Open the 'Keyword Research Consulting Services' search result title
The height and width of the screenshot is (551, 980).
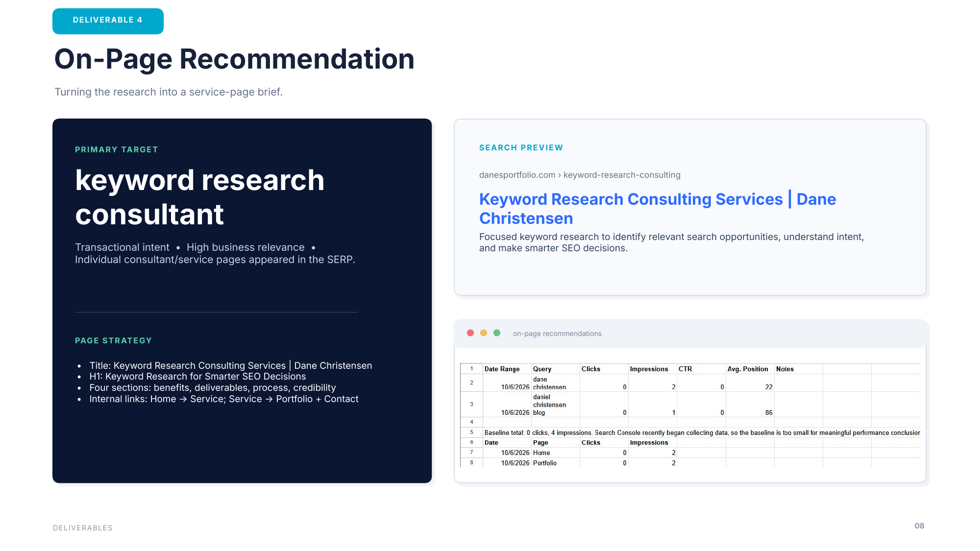(x=658, y=209)
